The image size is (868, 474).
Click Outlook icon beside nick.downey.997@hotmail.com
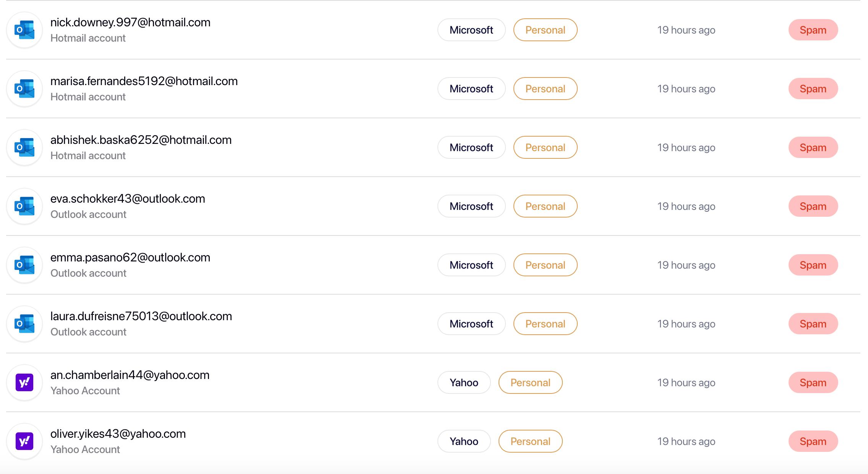point(24,30)
